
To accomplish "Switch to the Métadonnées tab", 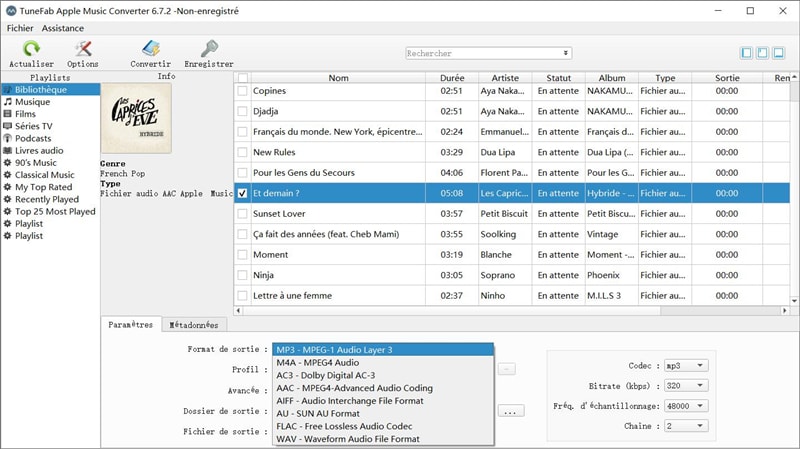I will (x=194, y=325).
